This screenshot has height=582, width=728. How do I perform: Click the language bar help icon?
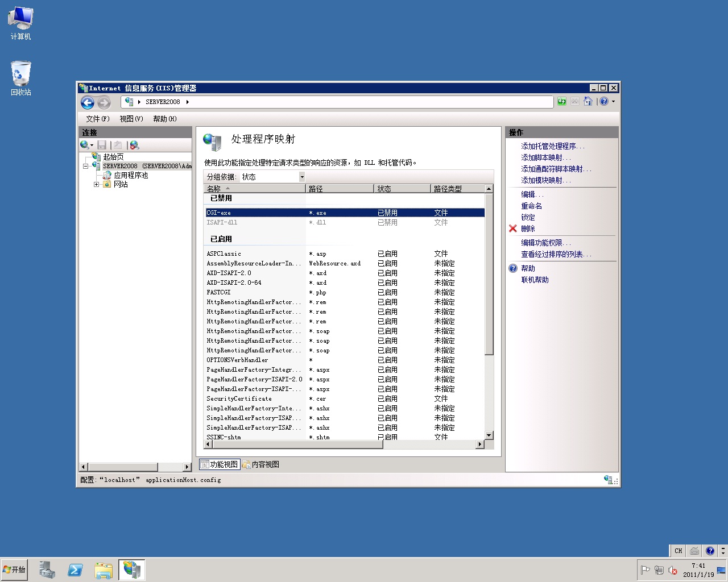coord(710,551)
